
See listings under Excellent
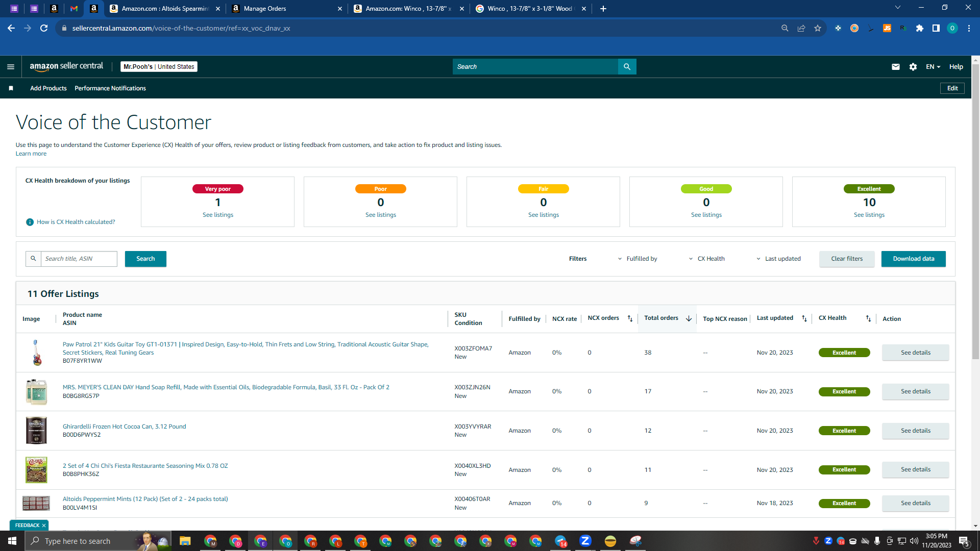coord(869,215)
